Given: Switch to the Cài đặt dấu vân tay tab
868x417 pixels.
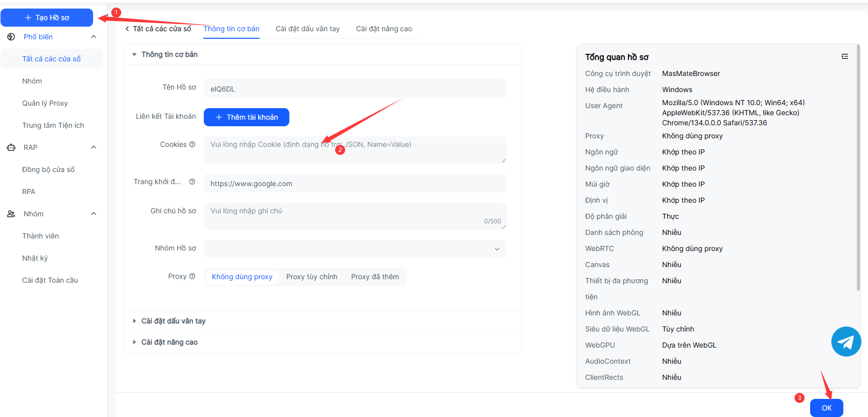Looking at the screenshot, I should tap(307, 29).
